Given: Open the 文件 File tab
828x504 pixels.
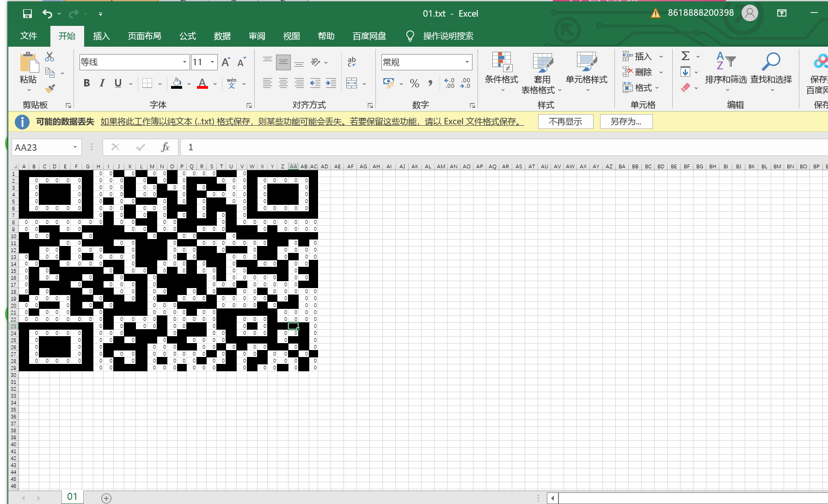Looking at the screenshot, I should (x=29, y=36).
